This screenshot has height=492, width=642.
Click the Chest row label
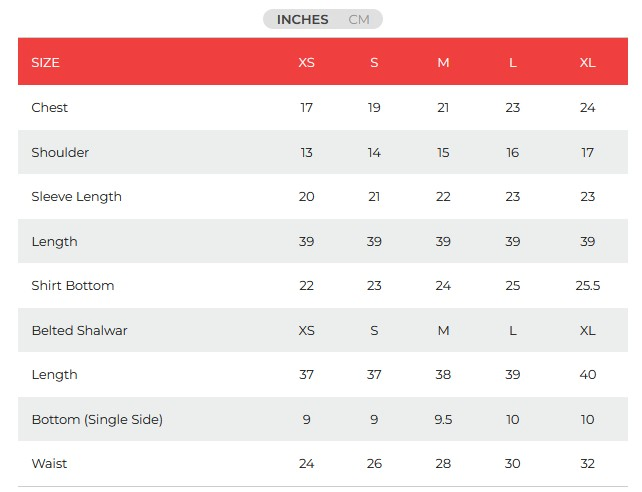point(50,108)
